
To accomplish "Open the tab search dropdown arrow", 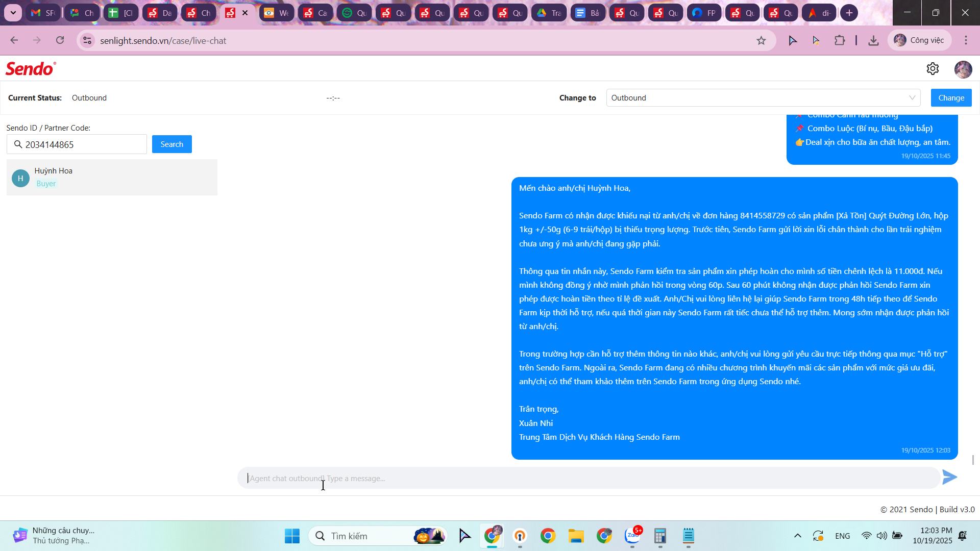I will pyautogui.click(x=13, y=13).
